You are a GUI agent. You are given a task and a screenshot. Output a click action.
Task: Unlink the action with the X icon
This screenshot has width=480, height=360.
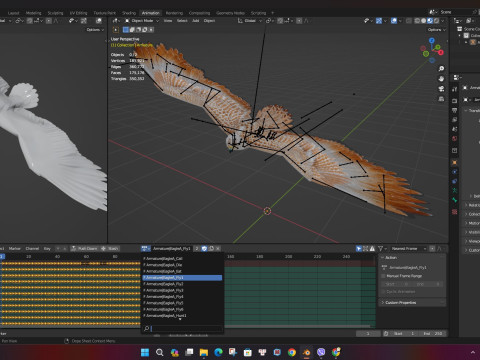[218, 249]
